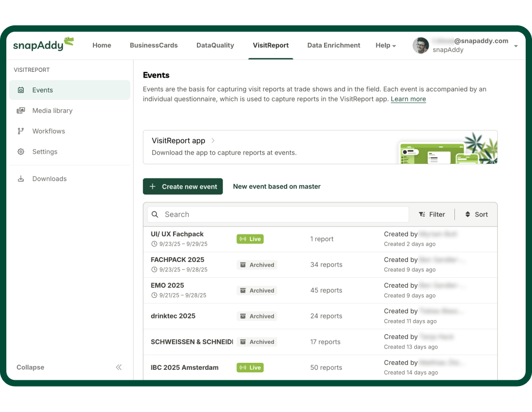Viewport: 532px width, 412px height.
Task: Expand the Help dropdown menu
Action: pos(385,45)
